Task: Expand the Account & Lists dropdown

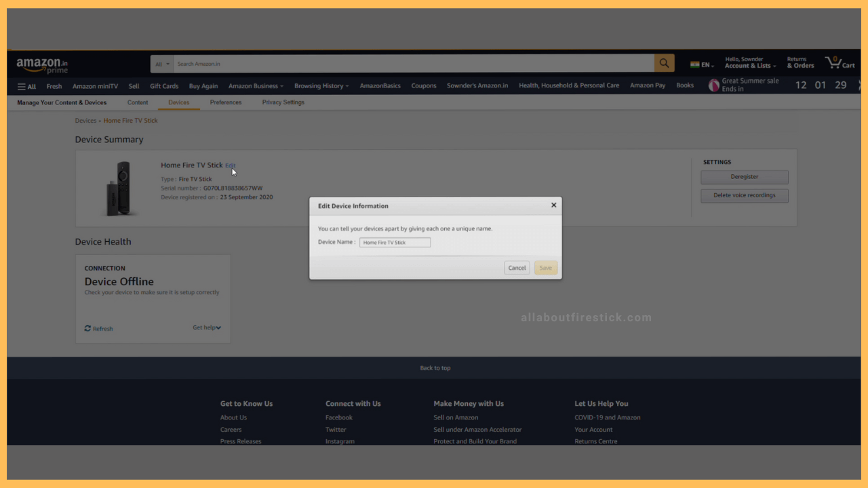Action: [750, 66]
